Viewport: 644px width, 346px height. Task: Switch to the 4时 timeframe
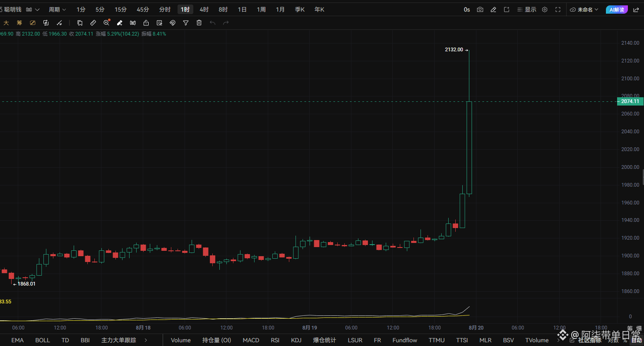pos(204,10)
